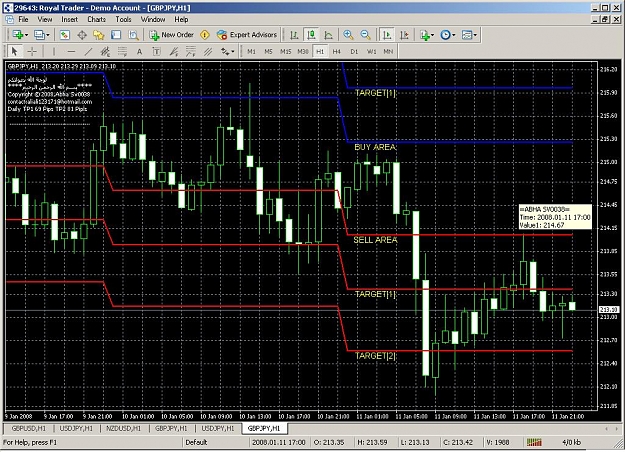This screenshot has width=625, height=452.
Task: Click the New Order button
Action: 171,35
